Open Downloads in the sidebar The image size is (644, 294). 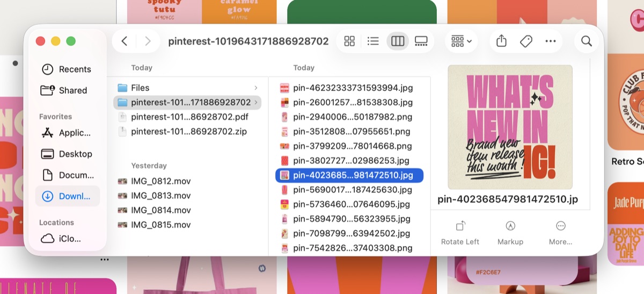pos(68,196)
